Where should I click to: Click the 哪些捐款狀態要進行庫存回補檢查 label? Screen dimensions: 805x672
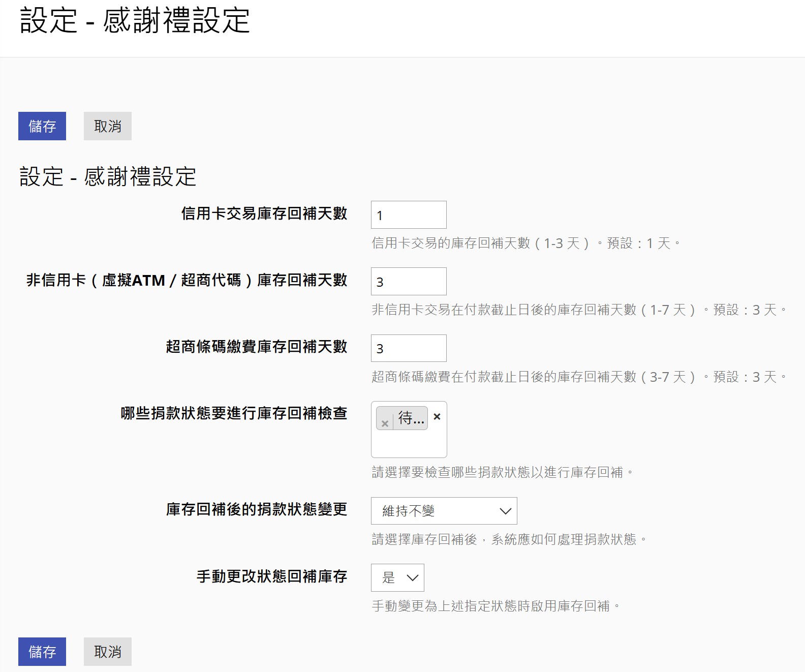tap(234, 413)
